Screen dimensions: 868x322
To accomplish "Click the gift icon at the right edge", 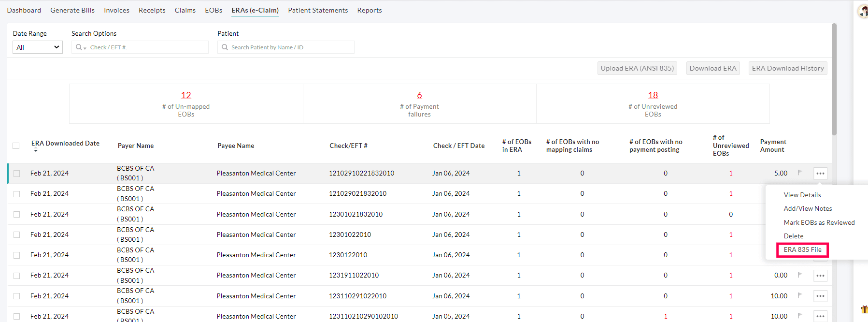I will click(864, 309).
